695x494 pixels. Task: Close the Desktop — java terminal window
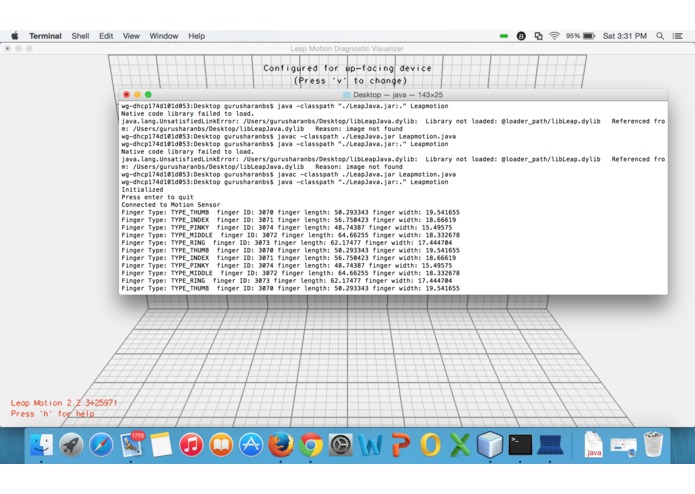[126, 94]
